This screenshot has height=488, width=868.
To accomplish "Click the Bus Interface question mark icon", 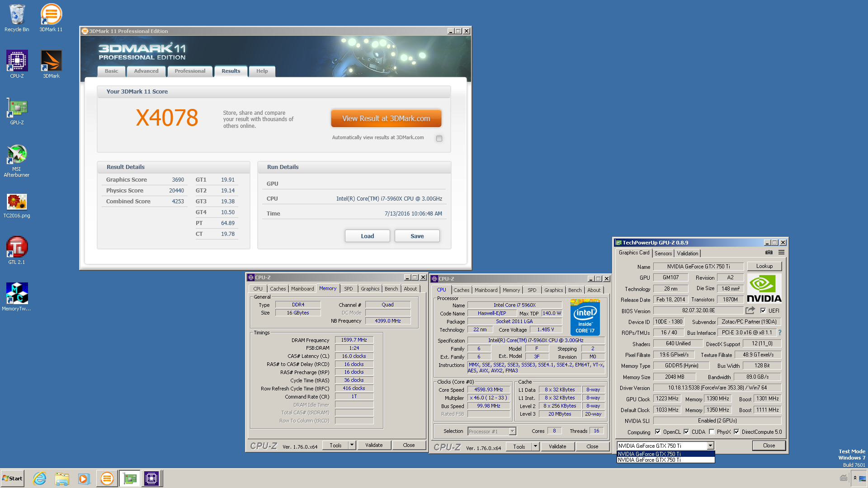I will (x=780, y=333).
